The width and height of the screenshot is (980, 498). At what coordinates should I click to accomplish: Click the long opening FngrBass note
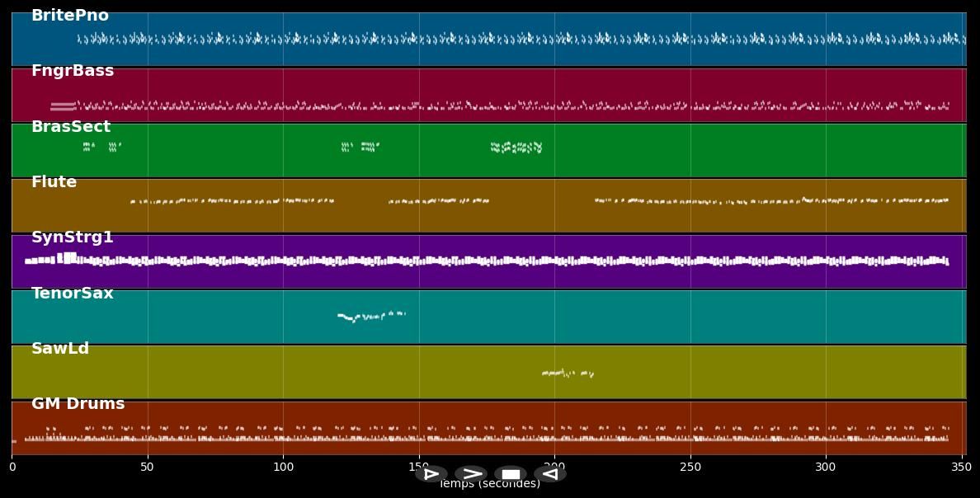click(63, 106)
